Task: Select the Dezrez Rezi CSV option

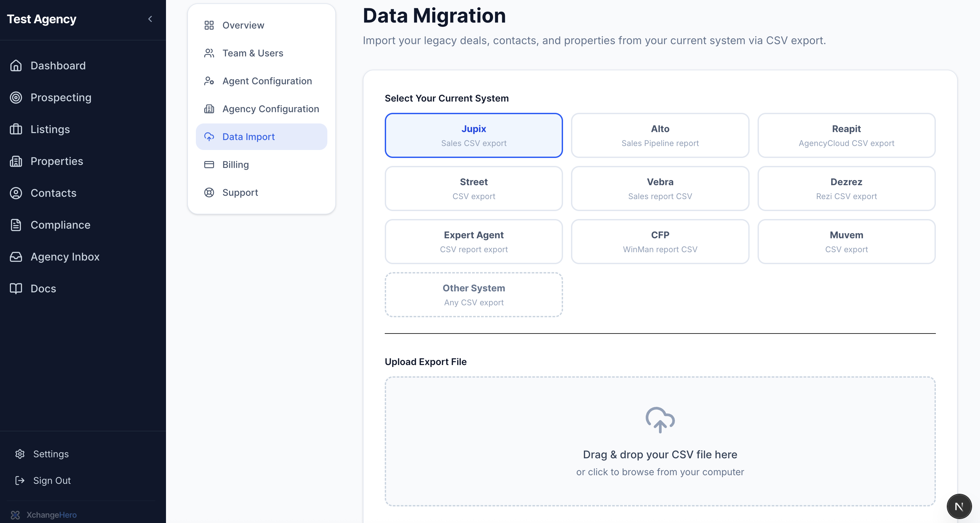Action: click(x=846, y=188)
